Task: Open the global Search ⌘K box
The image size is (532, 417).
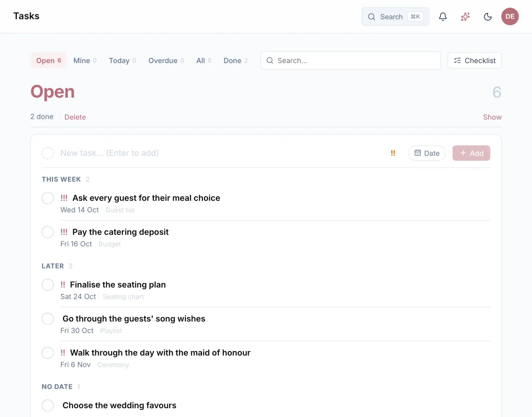Action: (x=395, y=17)
